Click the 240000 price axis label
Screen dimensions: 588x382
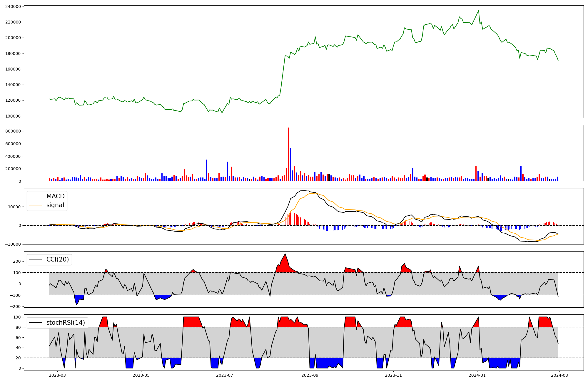[13, 6]
